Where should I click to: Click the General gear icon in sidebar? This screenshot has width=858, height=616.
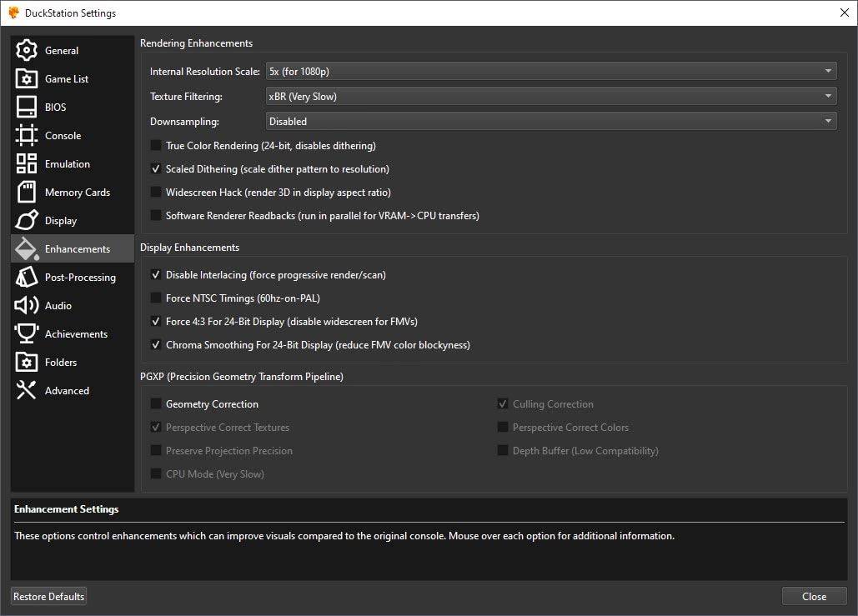(27, 51)
